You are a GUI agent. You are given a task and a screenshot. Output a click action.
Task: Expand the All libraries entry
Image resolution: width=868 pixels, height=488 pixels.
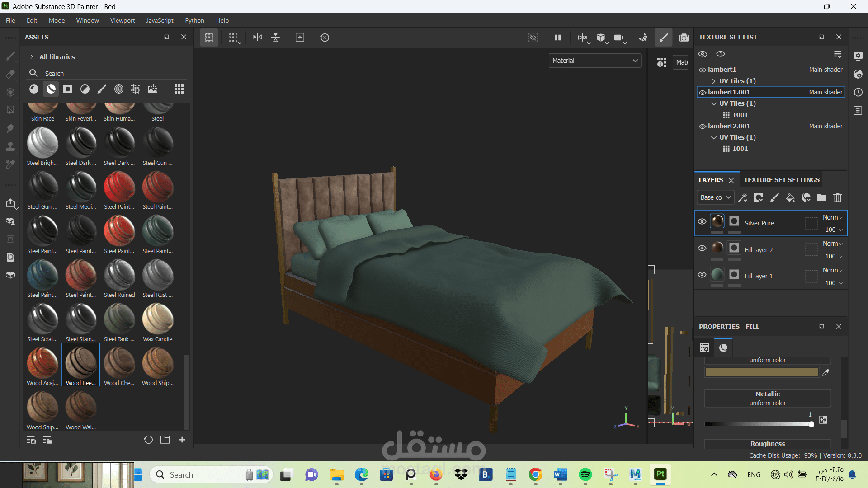[32, 57]
